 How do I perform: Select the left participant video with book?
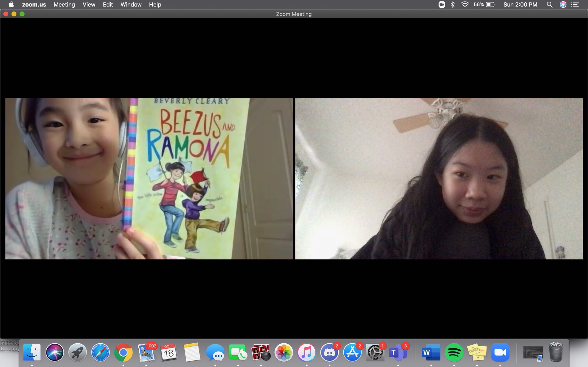pos(149,178)
